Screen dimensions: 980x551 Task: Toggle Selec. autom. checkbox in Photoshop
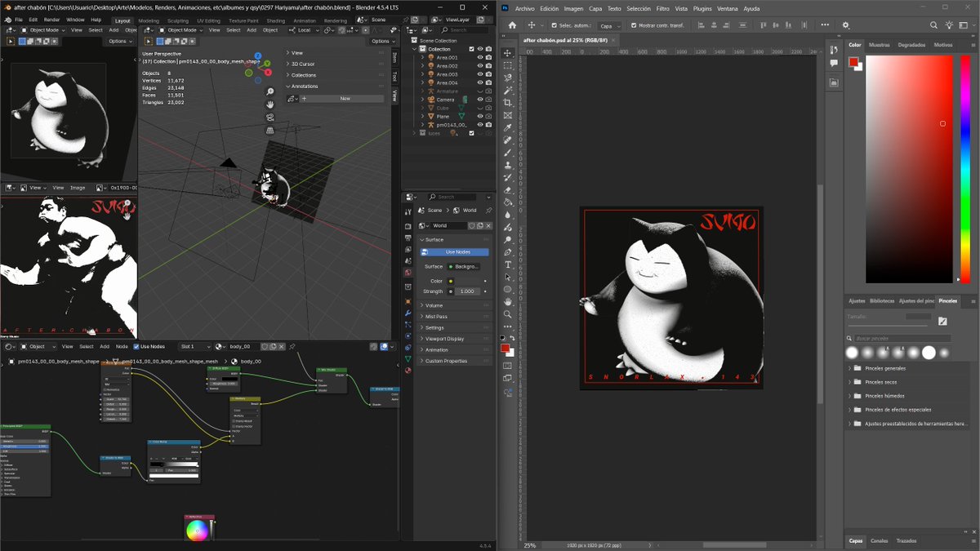[555, 25]
